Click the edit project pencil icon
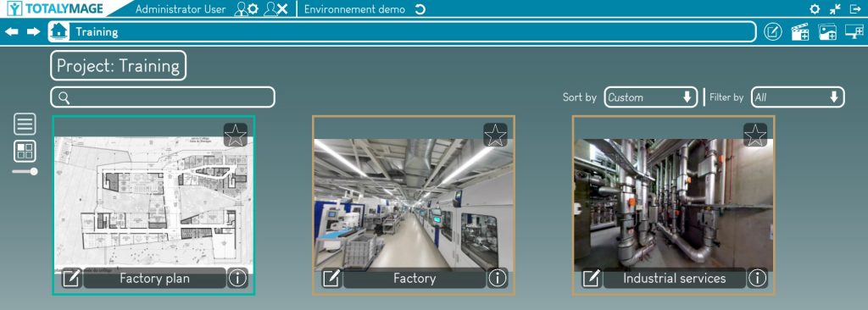This screenshot has height=310, width=868. pyautogui.click(x=773, y=31)
